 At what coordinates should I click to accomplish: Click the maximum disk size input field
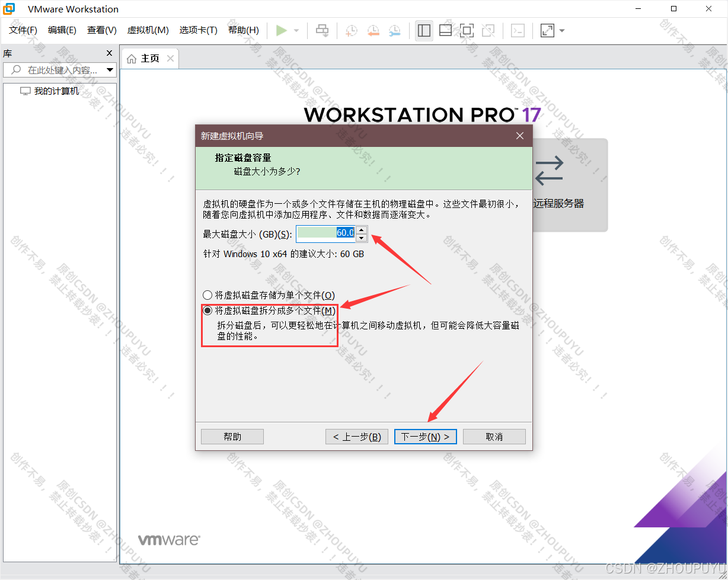click(325, 233)
